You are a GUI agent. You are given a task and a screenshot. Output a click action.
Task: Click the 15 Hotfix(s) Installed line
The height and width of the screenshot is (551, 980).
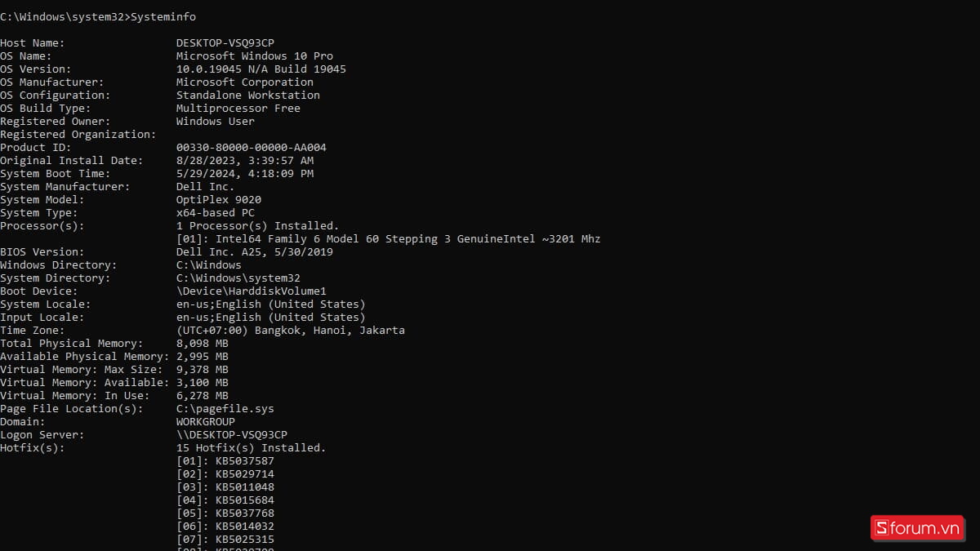point(252,448)
